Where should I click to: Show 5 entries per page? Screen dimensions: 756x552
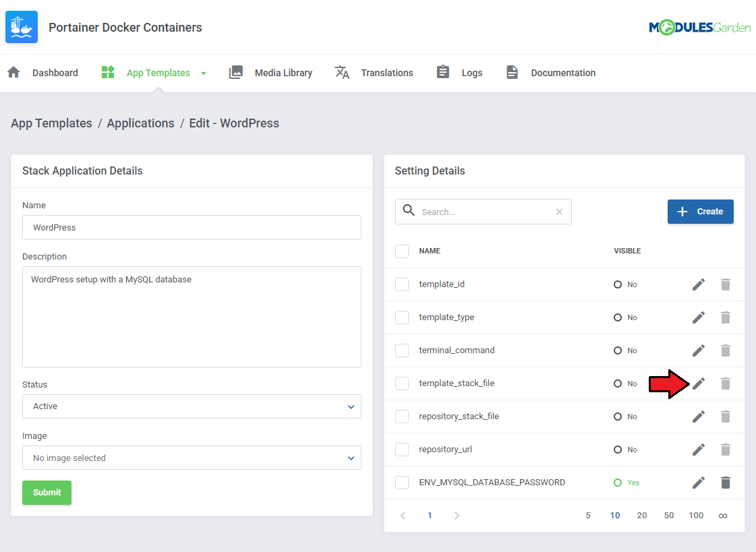click(x=588, y=516)
